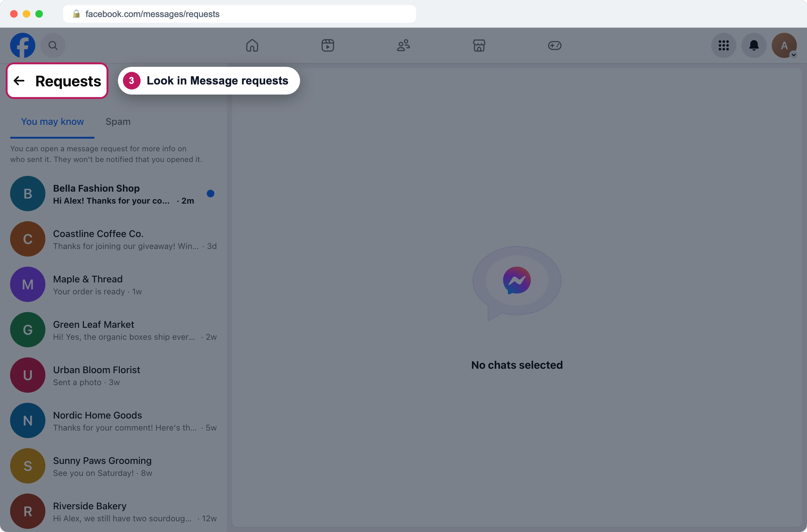The width and height of the screenshot is (807, 532).
Task: Open Riverside Bakery request
Action: coord(114,511)
